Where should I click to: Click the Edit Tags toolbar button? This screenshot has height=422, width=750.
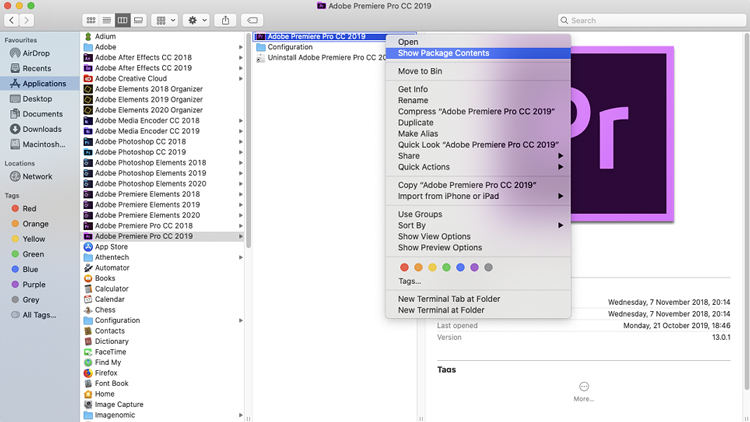252,20
